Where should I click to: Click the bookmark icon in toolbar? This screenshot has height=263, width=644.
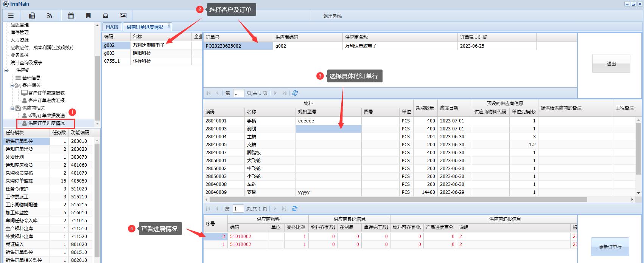(88, 15)
